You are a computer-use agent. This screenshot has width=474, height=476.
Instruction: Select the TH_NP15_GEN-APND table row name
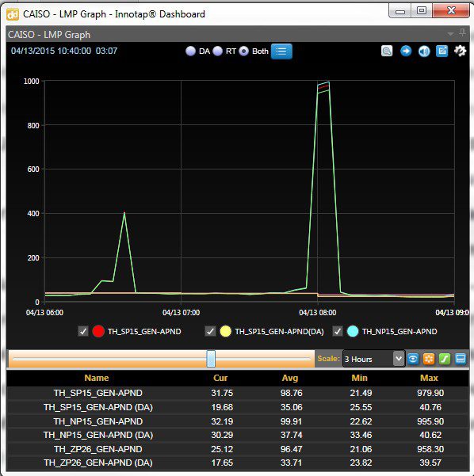pos(97,421)
